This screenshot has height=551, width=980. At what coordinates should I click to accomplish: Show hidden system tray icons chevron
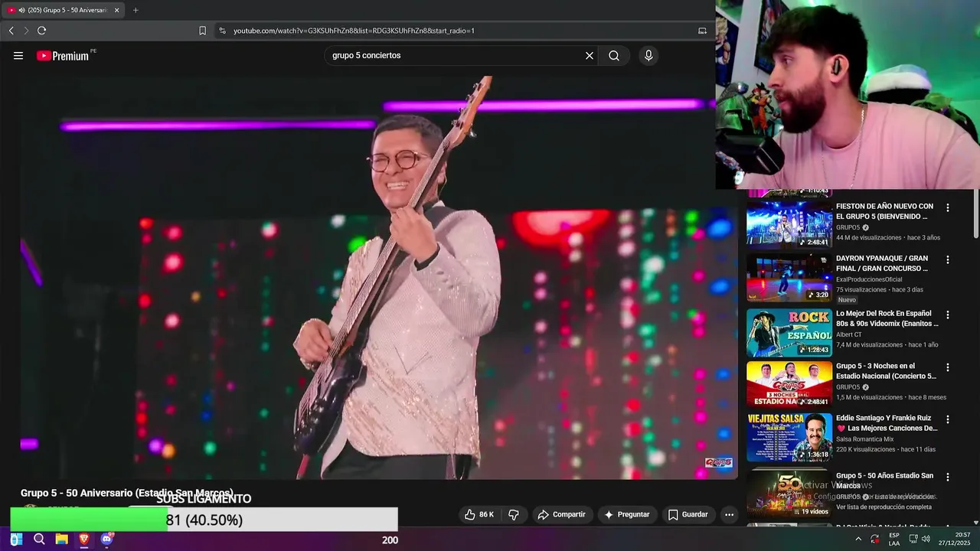coord(858,540)
